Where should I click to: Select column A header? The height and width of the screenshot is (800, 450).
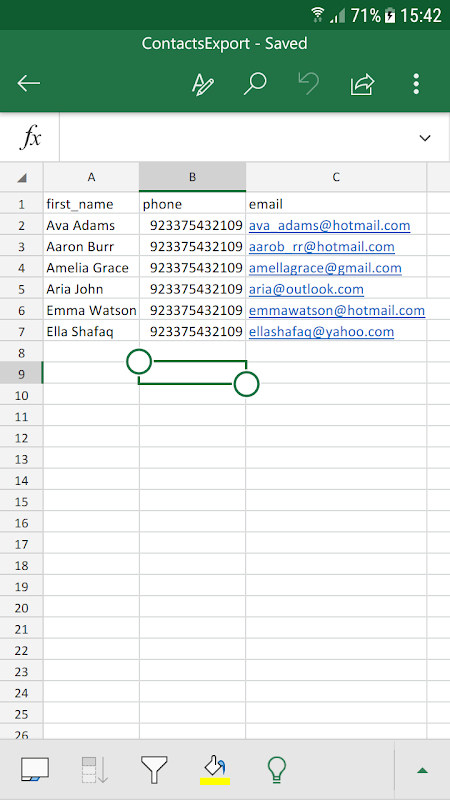(x=91, y=178)
